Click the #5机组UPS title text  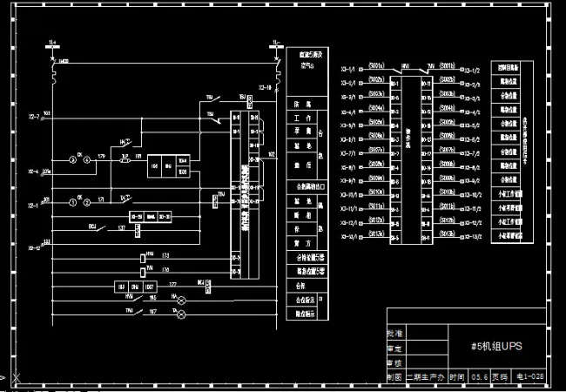click(x=495, y=346)
